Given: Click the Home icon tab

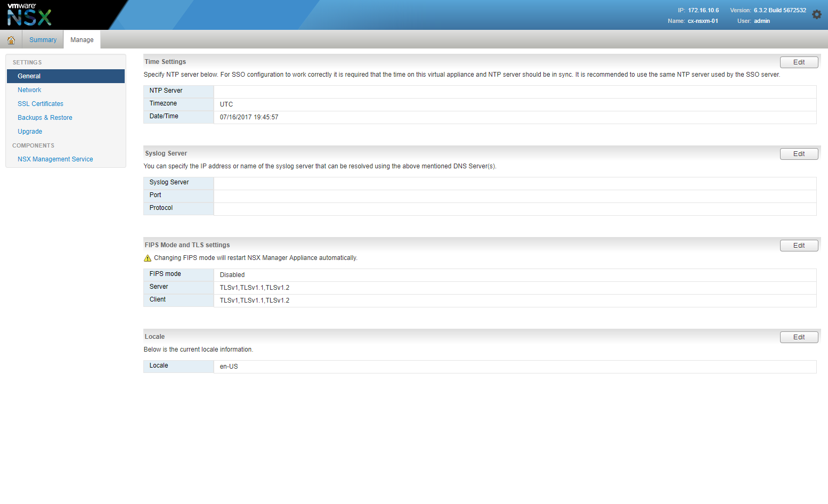Looking at the screenshot, I should (x=11, y=40).
